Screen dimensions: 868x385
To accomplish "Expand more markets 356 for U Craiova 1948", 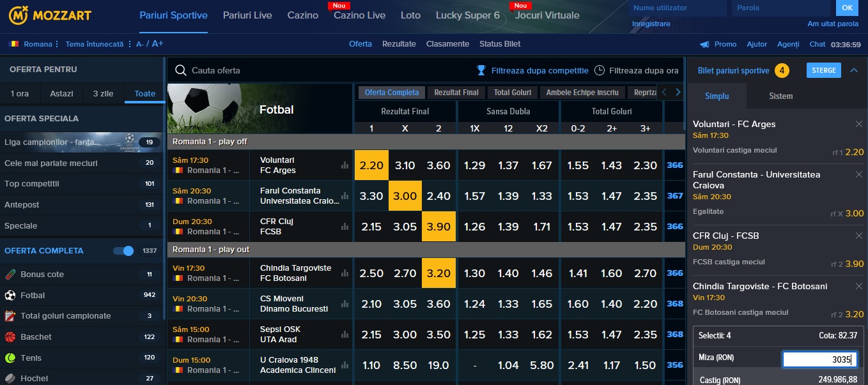I will [x=675, y=365].
